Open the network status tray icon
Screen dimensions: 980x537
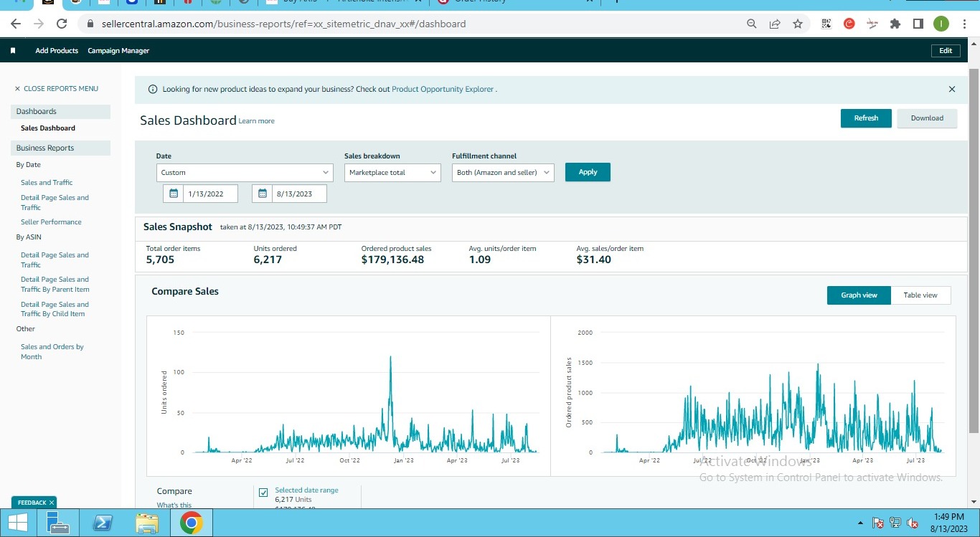[895, 523]
